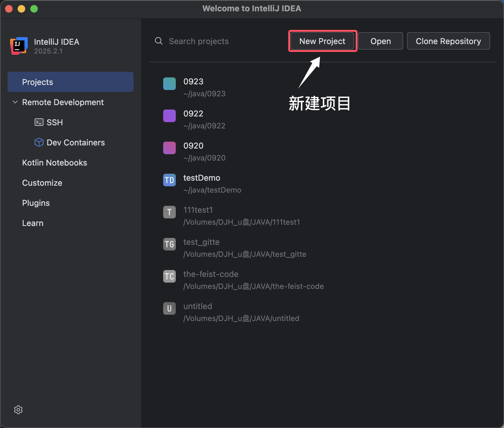Open the test_gitte project entry
The height and width of the screenshot is (428, 504).
201,242
